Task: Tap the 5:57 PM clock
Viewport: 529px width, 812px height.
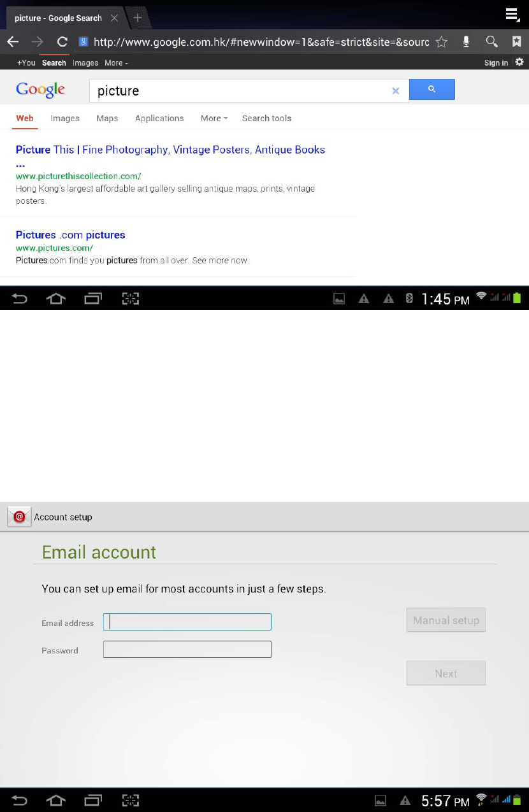Action: pyautogui.click(x=446, y=801)
